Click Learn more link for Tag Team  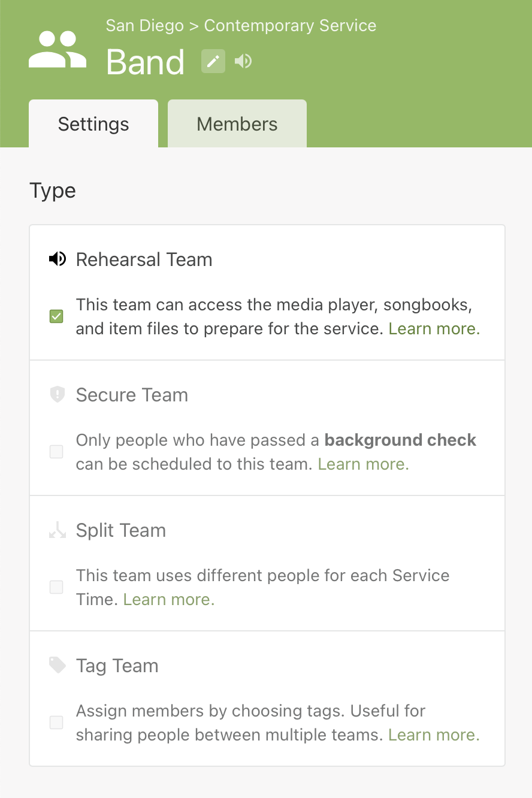pos(434,735)
